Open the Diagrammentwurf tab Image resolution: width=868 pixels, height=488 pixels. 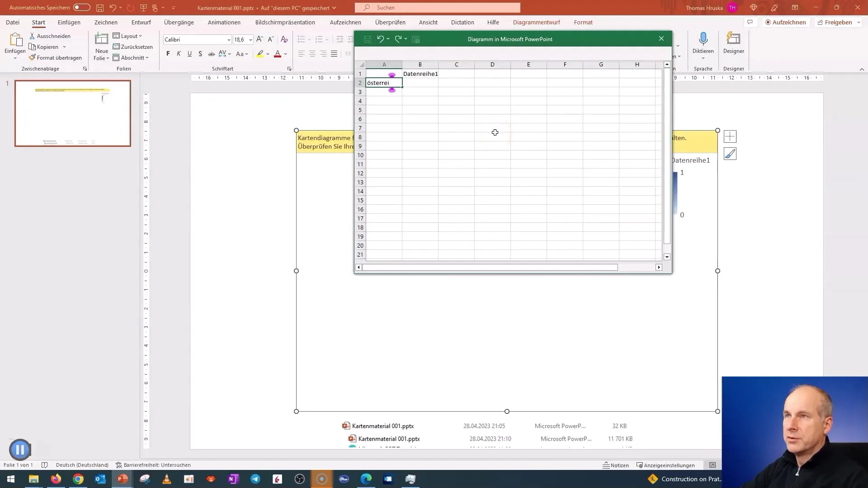click(537, 22)
